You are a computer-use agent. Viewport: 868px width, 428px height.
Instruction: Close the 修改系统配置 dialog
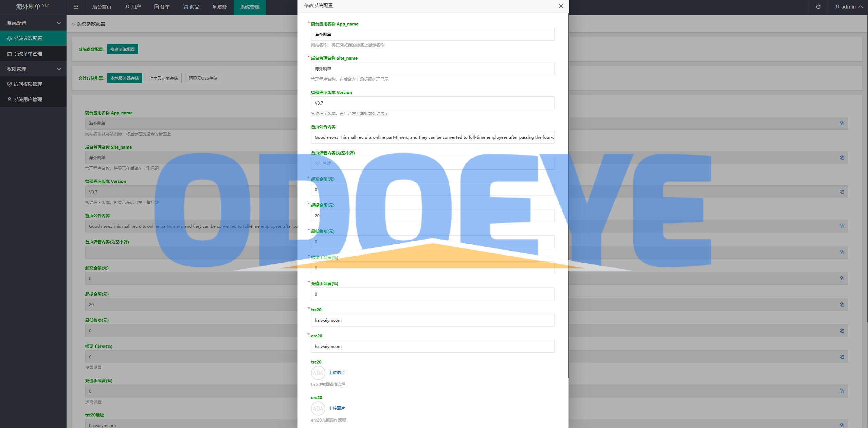[561, 6]
